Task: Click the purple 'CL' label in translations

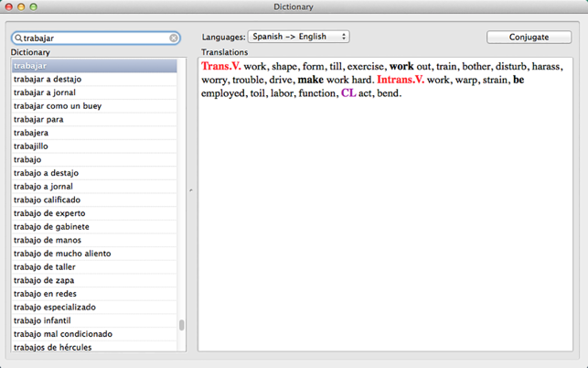Action: point(348,93)
